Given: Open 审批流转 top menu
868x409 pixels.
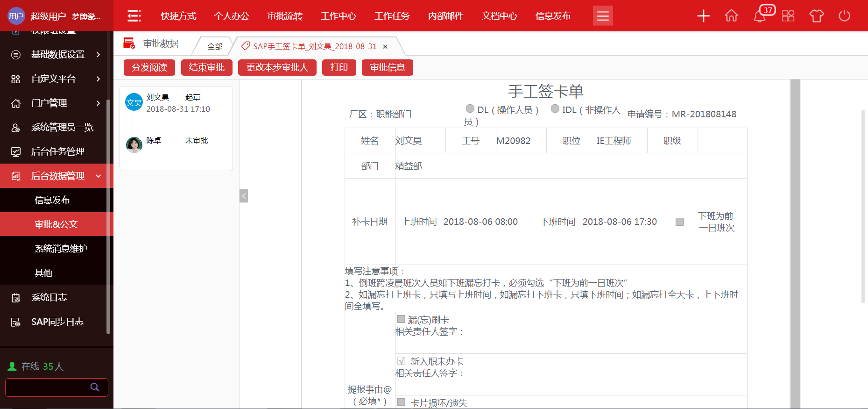Looking at the screenshot, I should (285, 16).
